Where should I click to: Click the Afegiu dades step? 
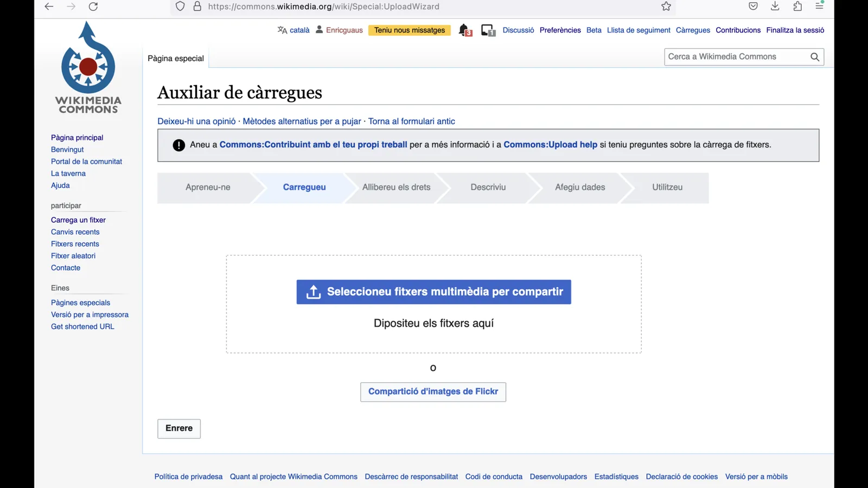[580, 188]
